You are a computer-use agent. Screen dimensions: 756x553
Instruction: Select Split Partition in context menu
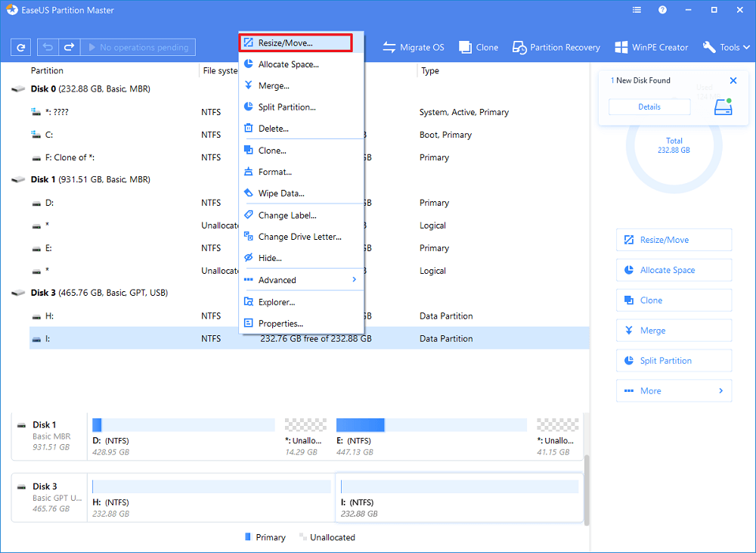302,107
